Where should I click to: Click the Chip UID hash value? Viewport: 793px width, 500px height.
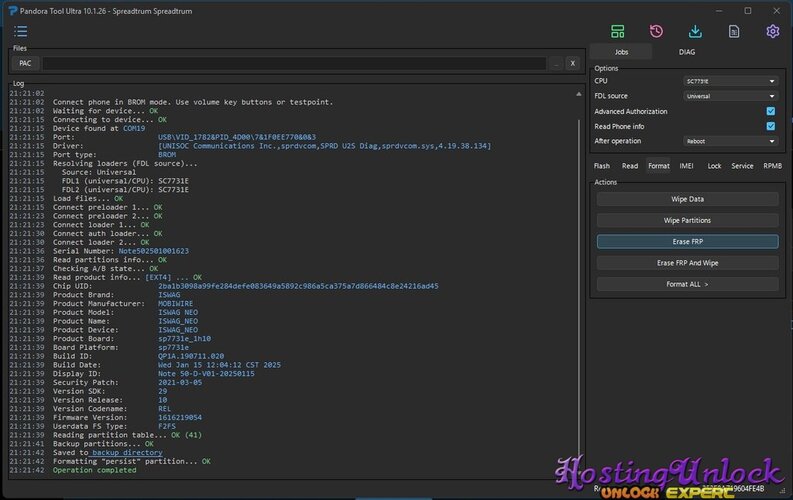click(298, 286)
